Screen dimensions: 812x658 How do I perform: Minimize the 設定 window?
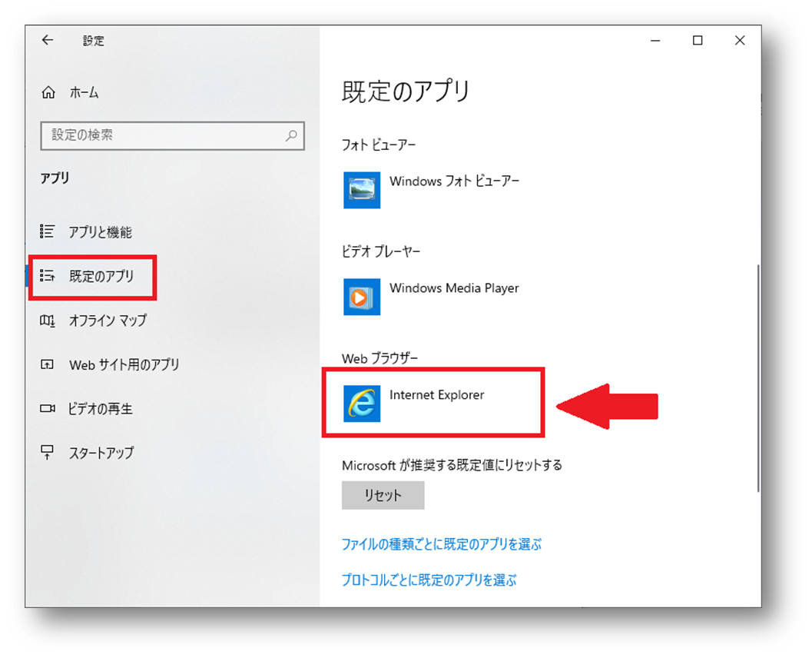(x=655, y=41)
